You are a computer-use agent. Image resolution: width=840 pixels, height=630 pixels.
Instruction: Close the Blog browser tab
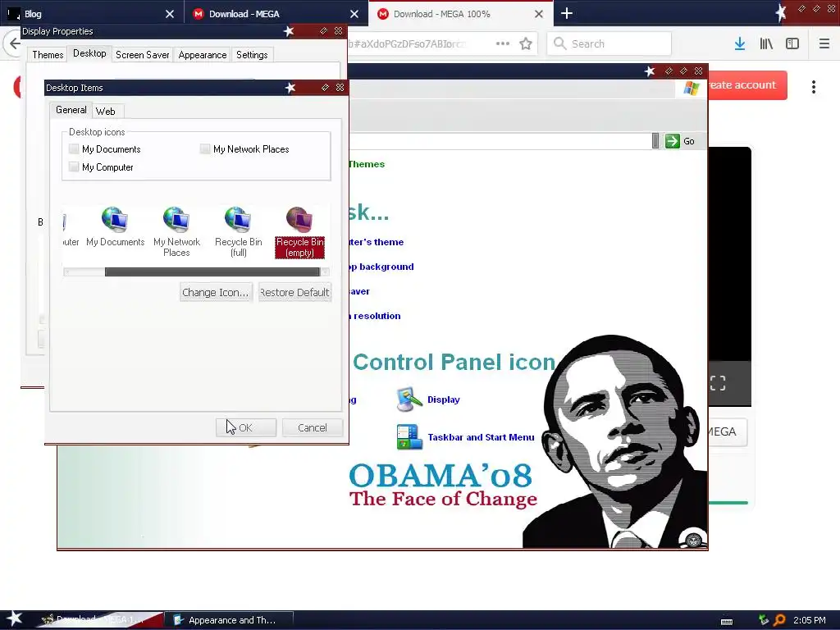coord(169,14)
